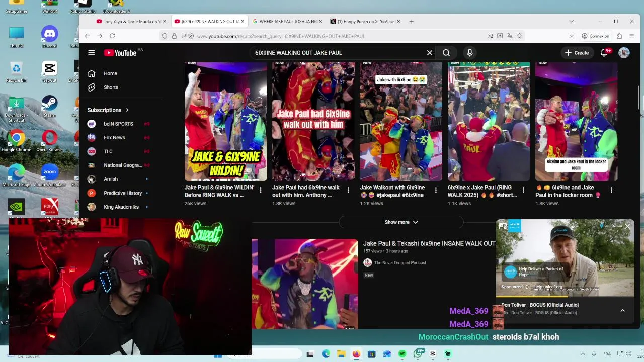Reload the page with the refresh icon
This screenshot has height=362, width=644.
pyautogui.click(x=112, y=36)
